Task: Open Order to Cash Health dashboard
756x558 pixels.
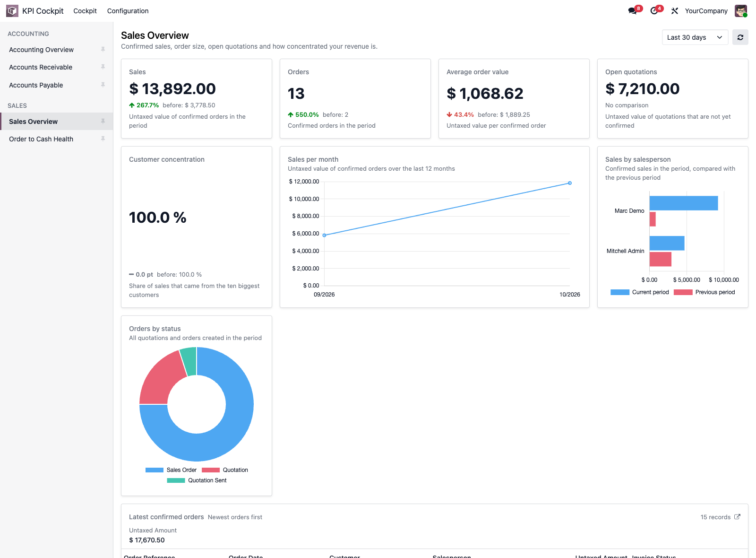Action: click(x=41, y=139)
